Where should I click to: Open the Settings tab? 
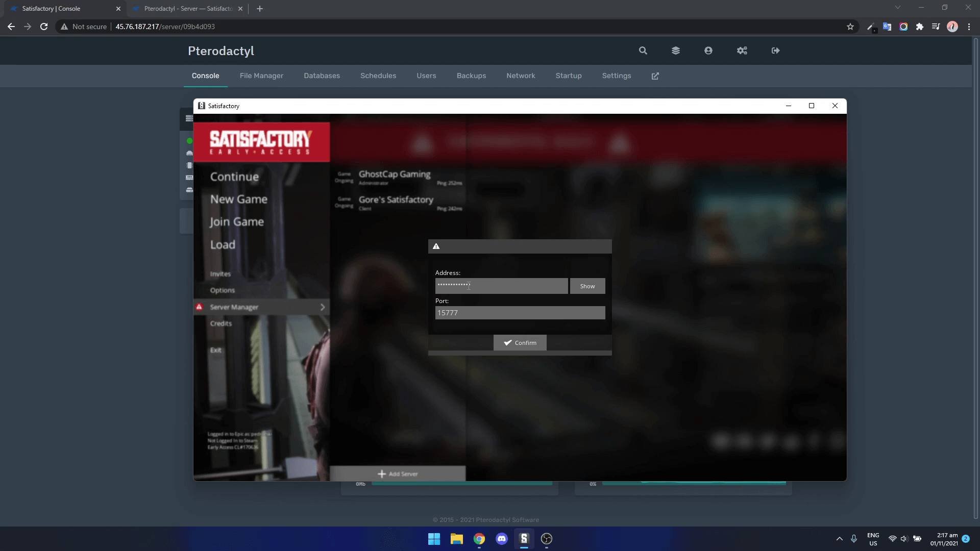pyautogui.click(x=617, y=76)
